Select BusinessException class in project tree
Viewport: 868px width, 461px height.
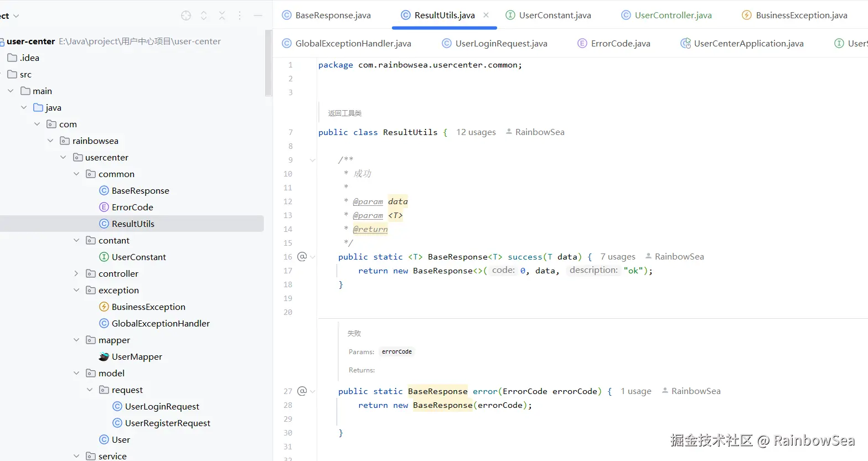(148, 307)
